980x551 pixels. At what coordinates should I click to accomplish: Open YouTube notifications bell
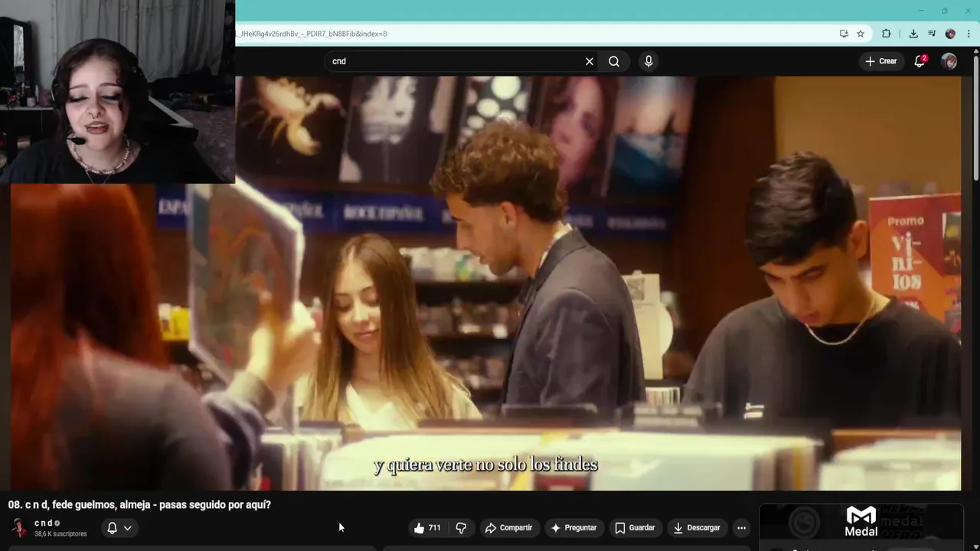pos(920,61)
